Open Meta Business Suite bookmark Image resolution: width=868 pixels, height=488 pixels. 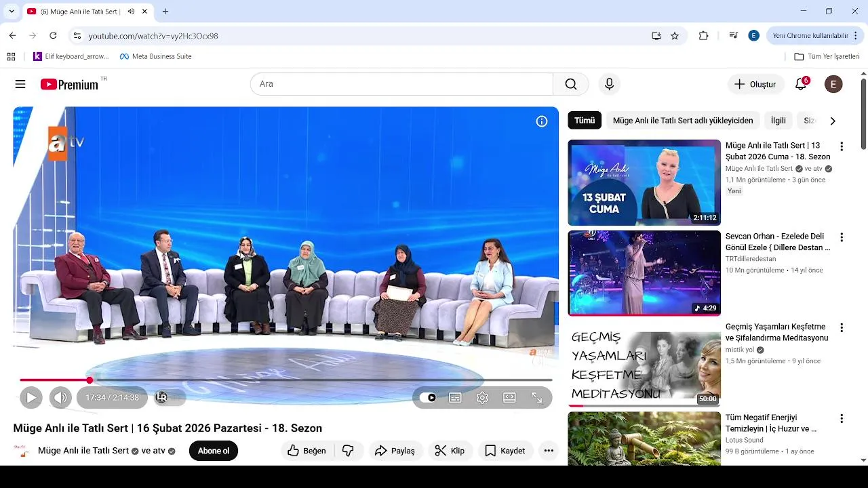pyautogui.click(x=156, y=56)
